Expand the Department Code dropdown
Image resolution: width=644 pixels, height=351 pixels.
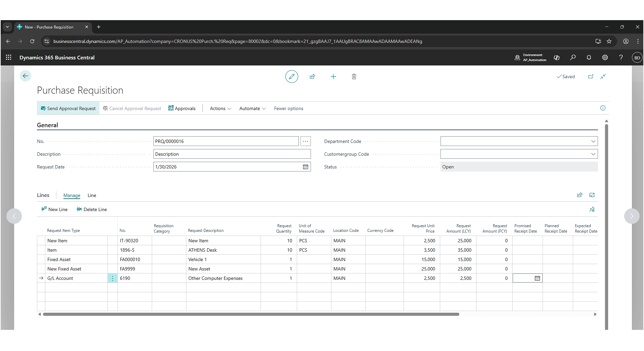[593, 141]
